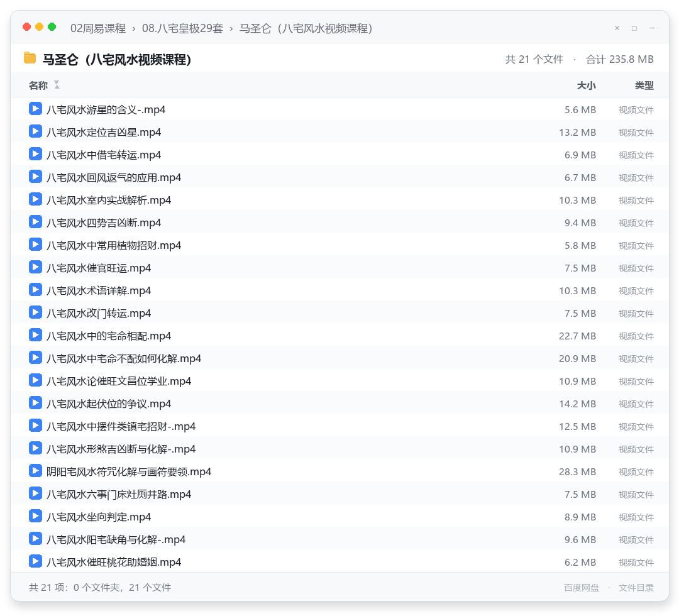Click the 22.7 MB size value

(x=577, y=336)
